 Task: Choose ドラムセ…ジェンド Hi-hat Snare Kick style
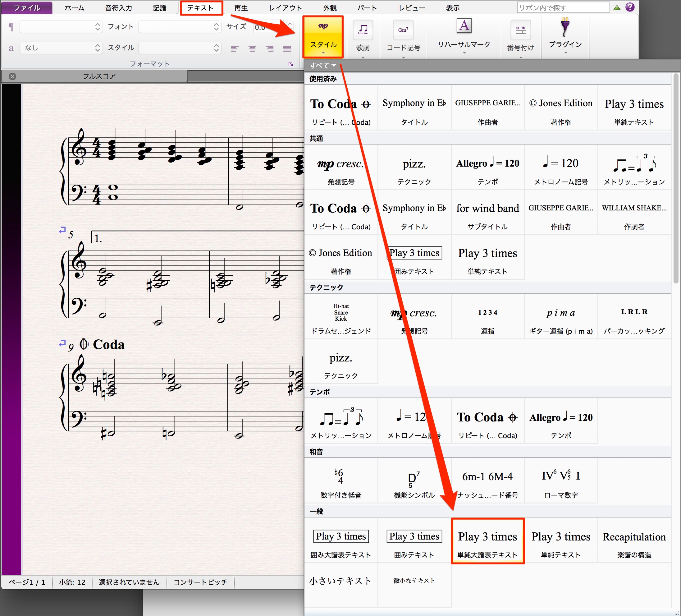coord(341,317)
